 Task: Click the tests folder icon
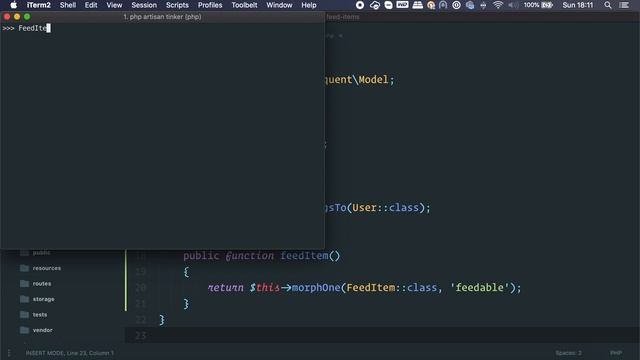(24, 315)
